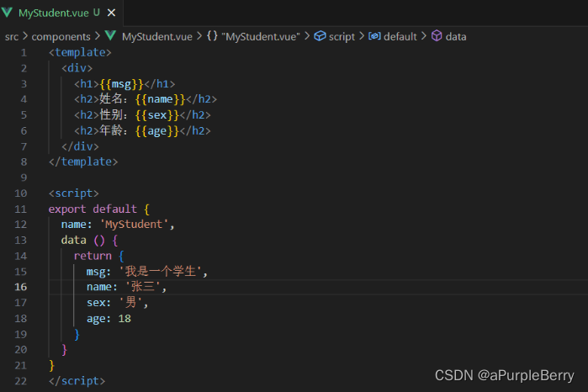Viewport: 588px width, 392px height.
Task: Click the 年龄 label on line 6
Action: tap(111, 130)
